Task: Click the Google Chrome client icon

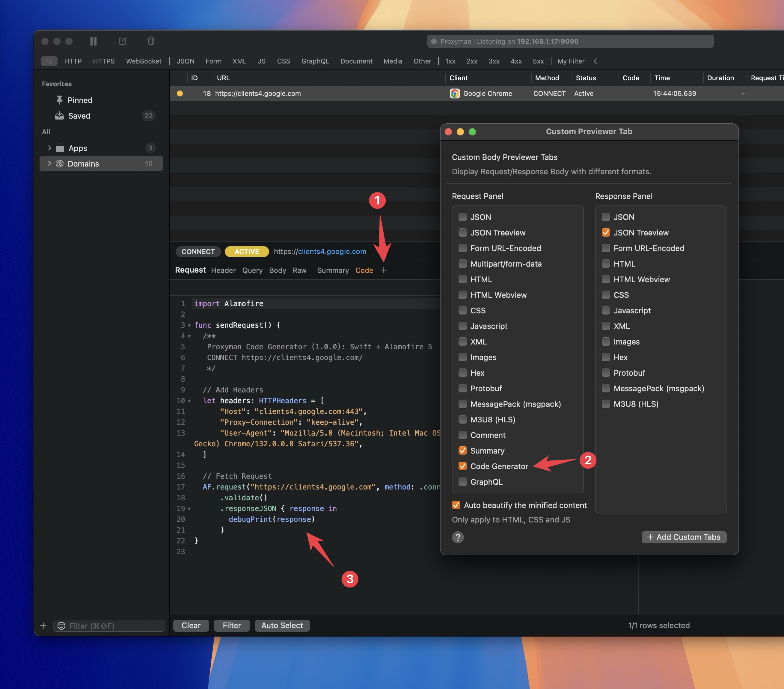Action: pyautogui.click(x=455, y=93)
